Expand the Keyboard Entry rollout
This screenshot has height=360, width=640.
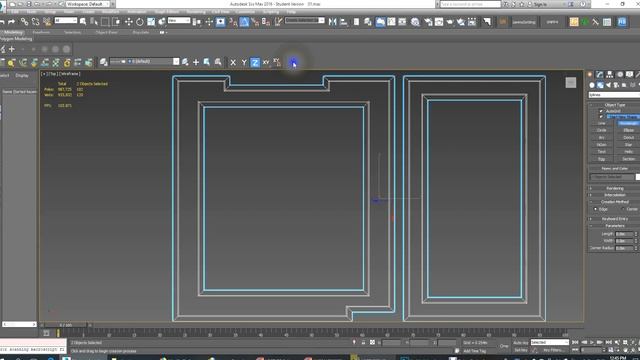pyautogui.click(x=614, y=219)
